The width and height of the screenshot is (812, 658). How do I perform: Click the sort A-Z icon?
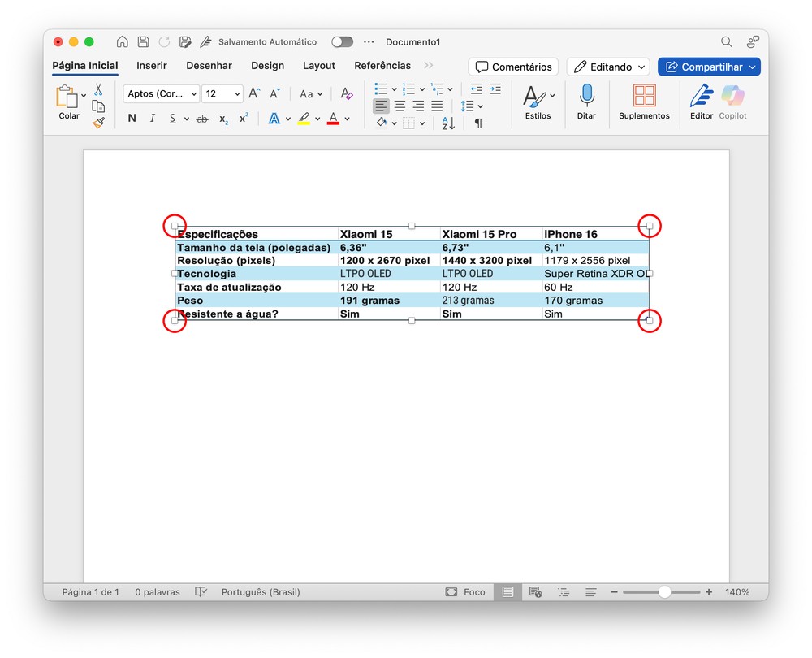[x=448, y=123]
